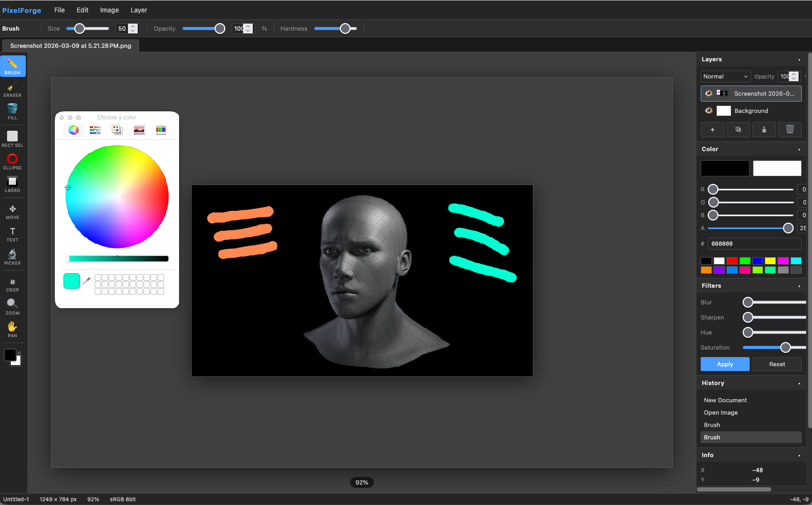Select the Eraser tool

[12, 89]
